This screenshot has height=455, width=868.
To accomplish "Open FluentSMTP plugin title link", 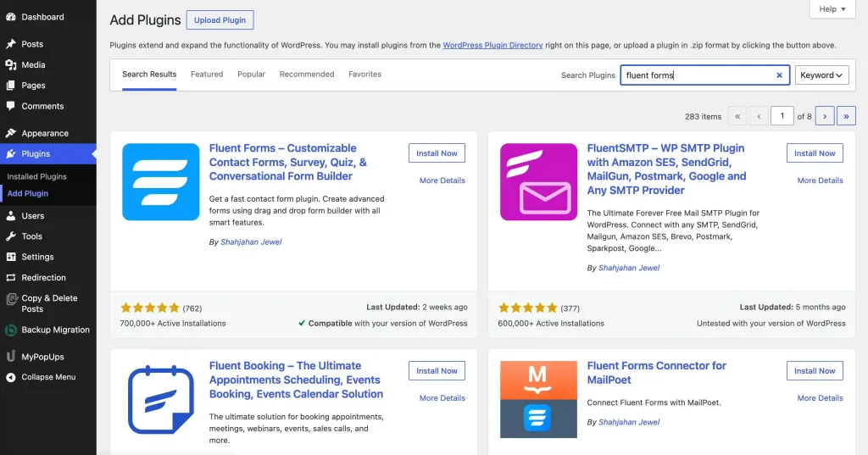I will (x=666, y=169).
